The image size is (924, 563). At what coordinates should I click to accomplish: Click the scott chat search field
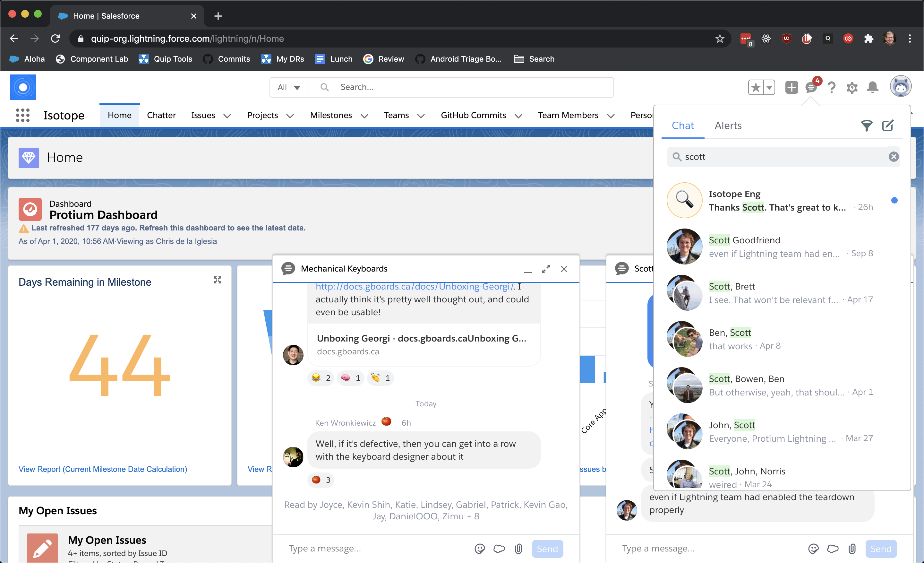783,156
